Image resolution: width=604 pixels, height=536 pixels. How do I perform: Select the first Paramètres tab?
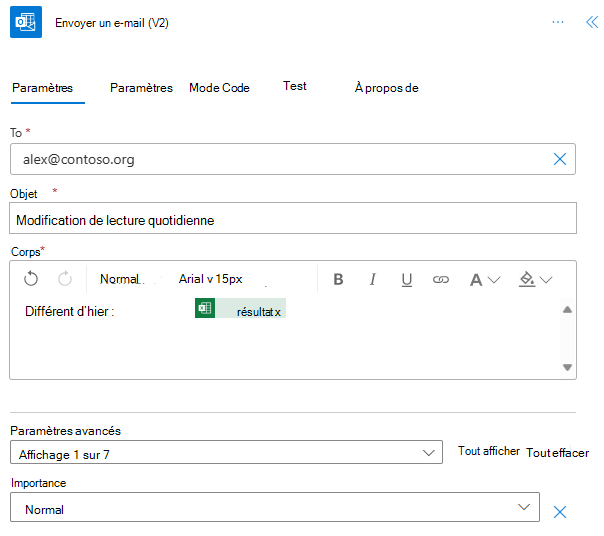42,88
